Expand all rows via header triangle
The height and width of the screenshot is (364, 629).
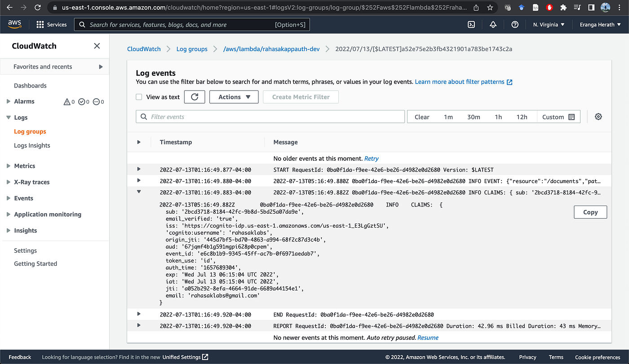139,142
